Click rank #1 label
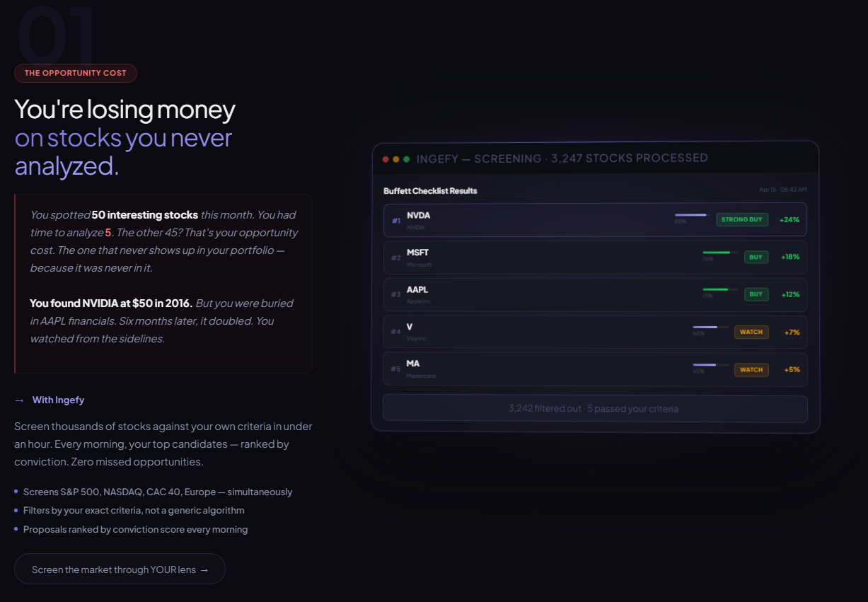The image size is (868, 602). coord(396,221)
